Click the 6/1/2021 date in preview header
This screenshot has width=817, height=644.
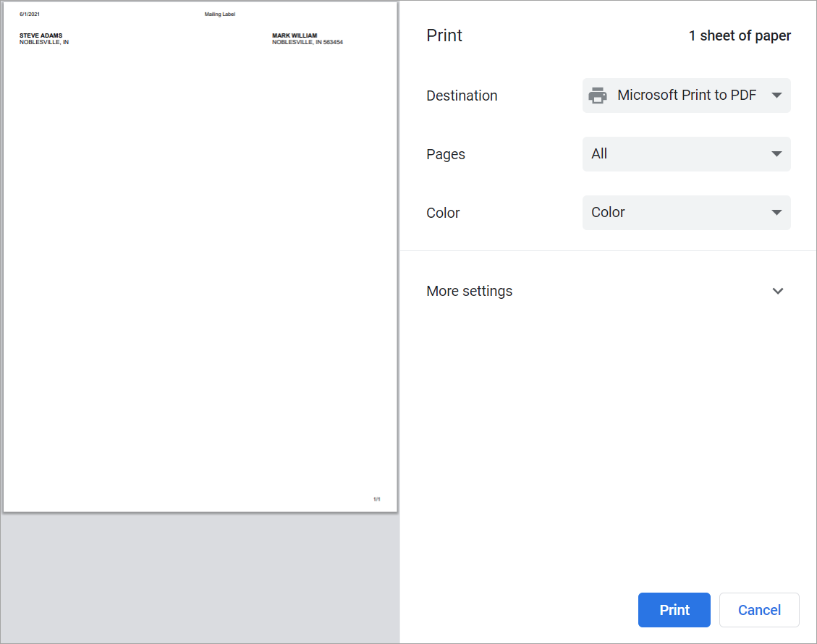coord(30,14)
